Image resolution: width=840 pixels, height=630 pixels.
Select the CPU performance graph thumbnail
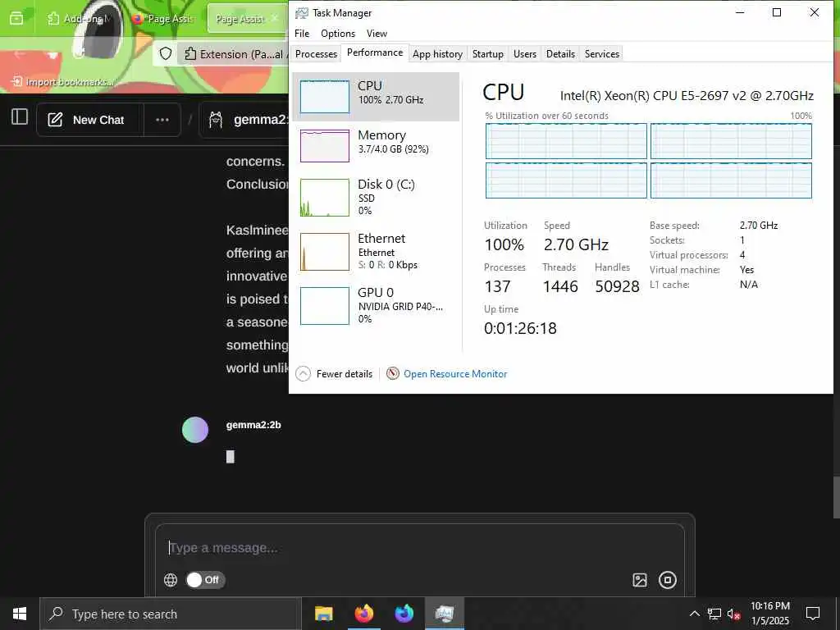pos(325,97)
